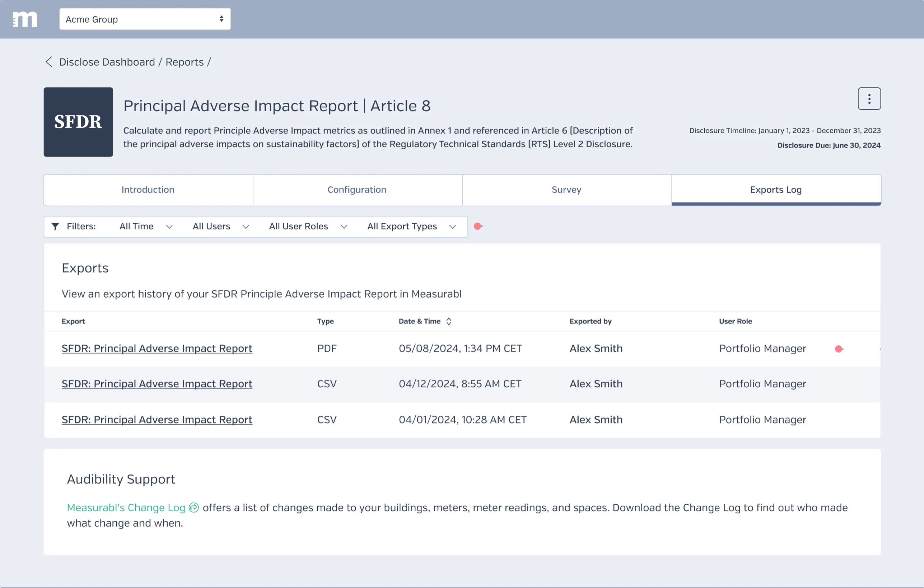Click the Disclosure Due: June 30, 2024 text
The width and height of the screenshot is (924, 588).
(x=829, y=145)
